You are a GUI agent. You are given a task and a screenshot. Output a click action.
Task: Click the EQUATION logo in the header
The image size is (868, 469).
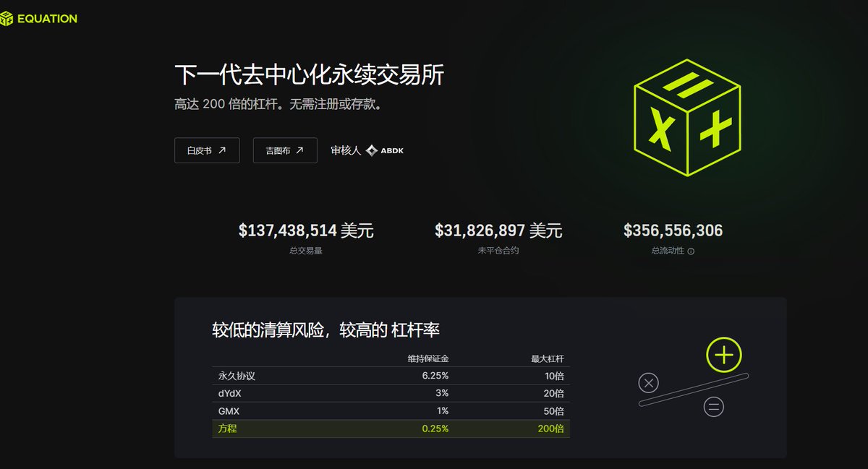[x=39, y=19]
